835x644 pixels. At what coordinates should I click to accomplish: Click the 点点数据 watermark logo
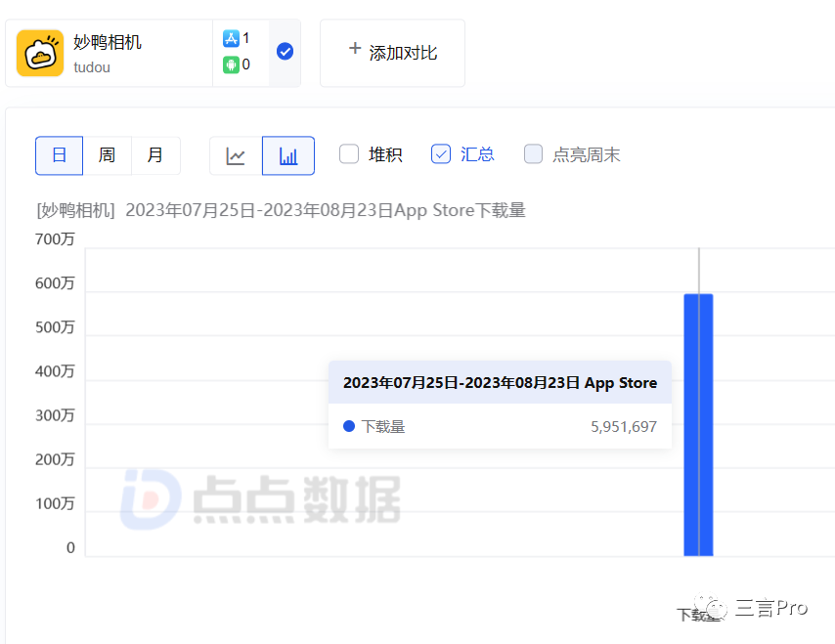pos(152,499)
